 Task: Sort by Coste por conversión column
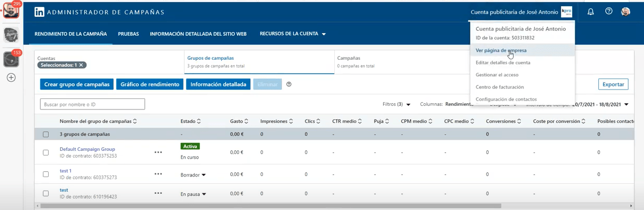(559, 121)
